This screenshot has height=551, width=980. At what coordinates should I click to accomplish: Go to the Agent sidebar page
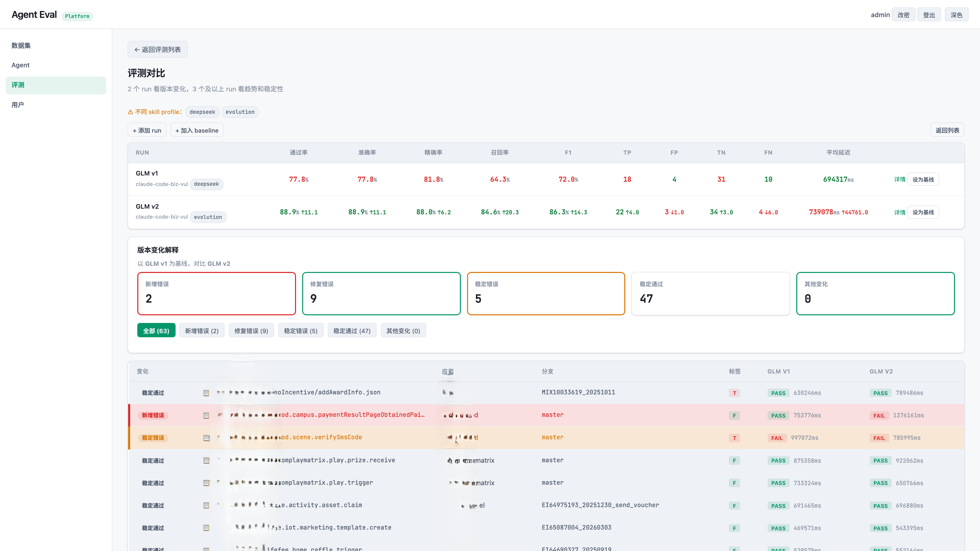coord(56,65)
